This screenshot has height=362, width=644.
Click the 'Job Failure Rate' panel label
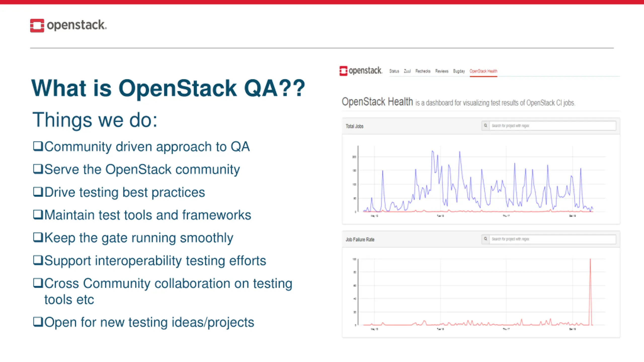(360, 239)
